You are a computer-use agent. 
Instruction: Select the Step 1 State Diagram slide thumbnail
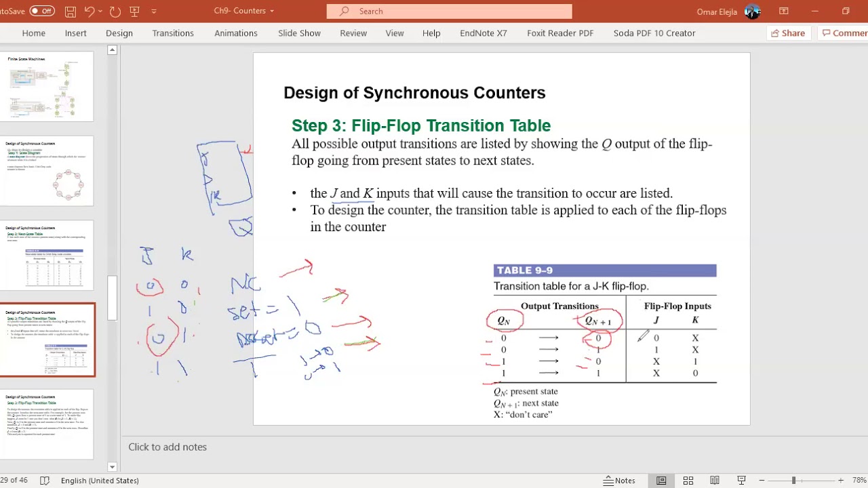47,171
